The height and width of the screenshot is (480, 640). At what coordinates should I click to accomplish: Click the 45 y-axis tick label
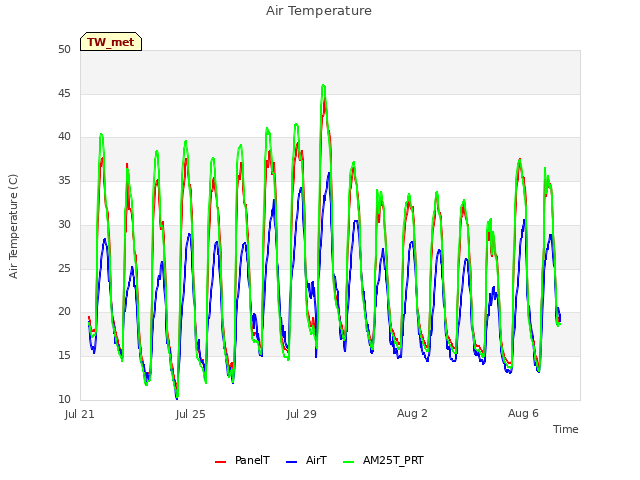point(64,93)
